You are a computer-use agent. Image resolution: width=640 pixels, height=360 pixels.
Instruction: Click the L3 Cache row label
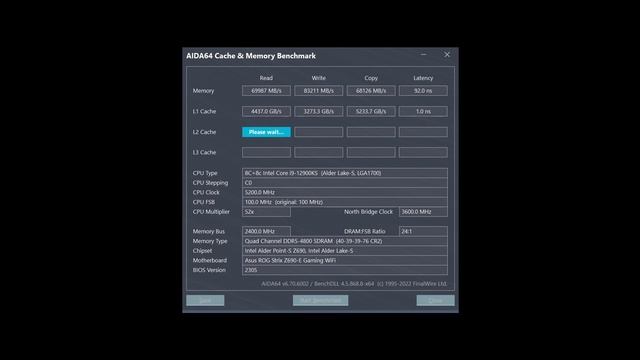[x=204, y=152]
